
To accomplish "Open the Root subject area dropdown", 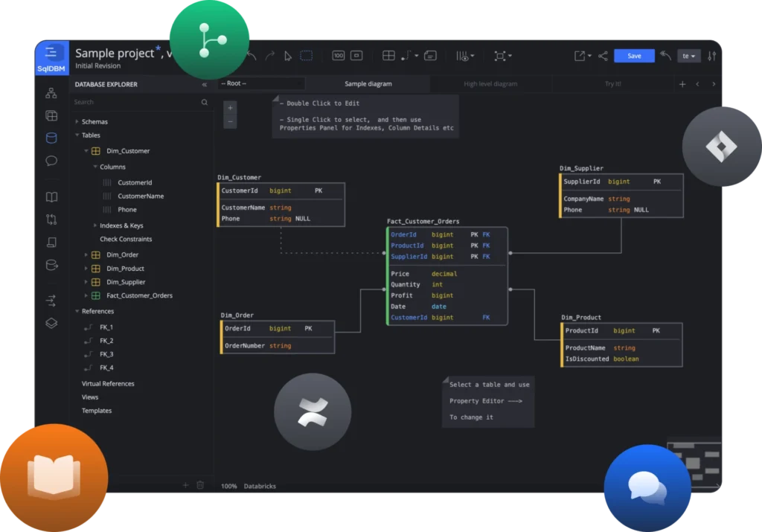I will 261,84.
